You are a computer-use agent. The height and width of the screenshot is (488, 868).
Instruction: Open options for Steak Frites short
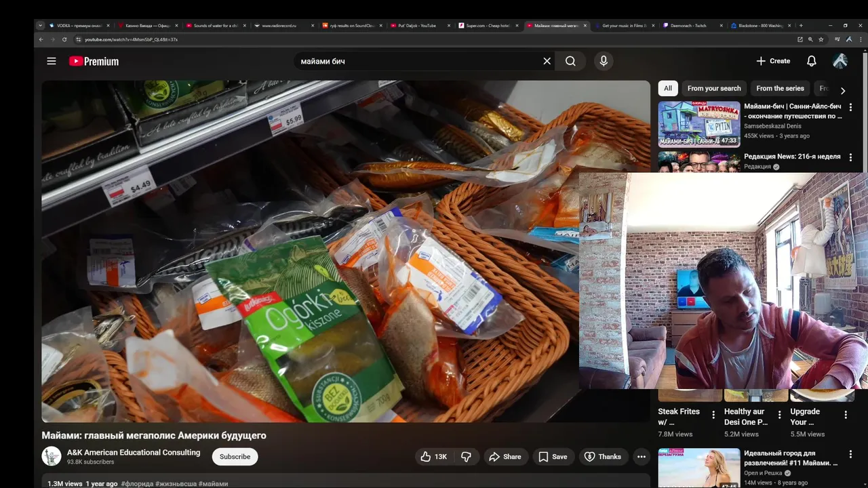click(713, 415)
